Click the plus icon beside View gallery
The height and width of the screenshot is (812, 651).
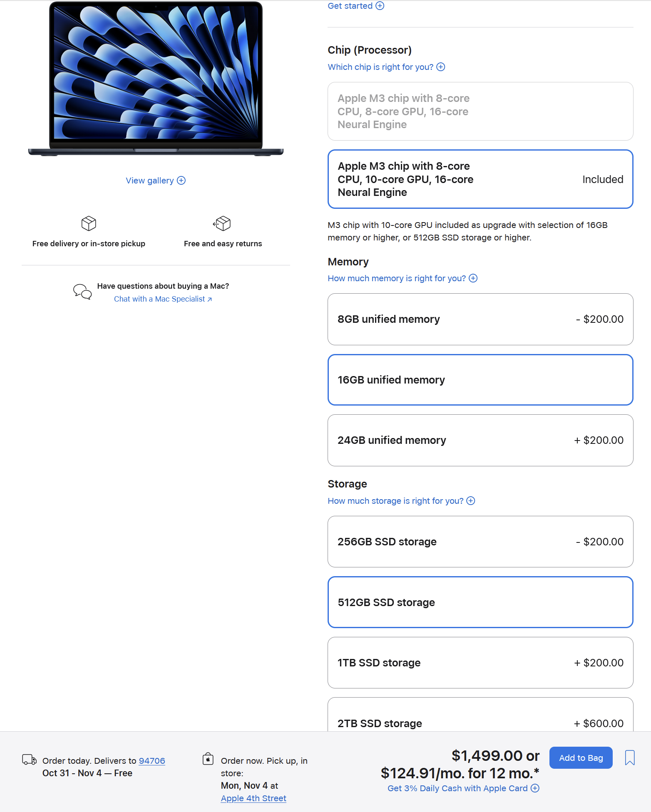[181, 181]
